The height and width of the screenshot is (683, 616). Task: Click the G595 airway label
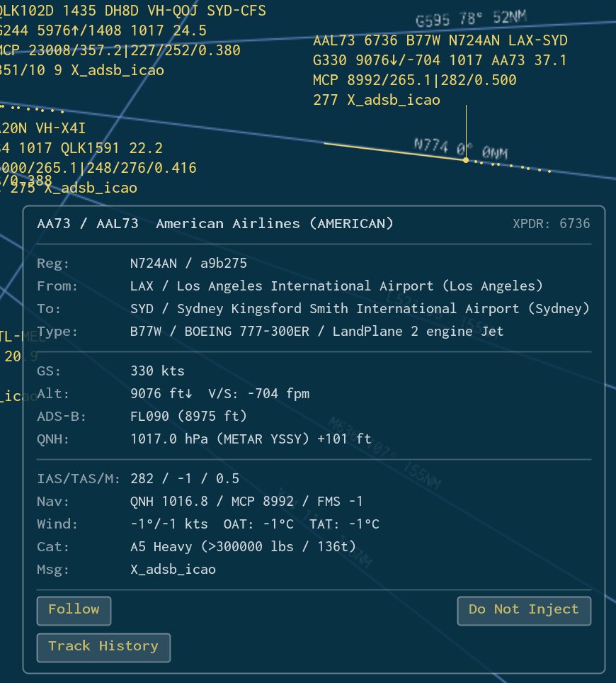434,21
